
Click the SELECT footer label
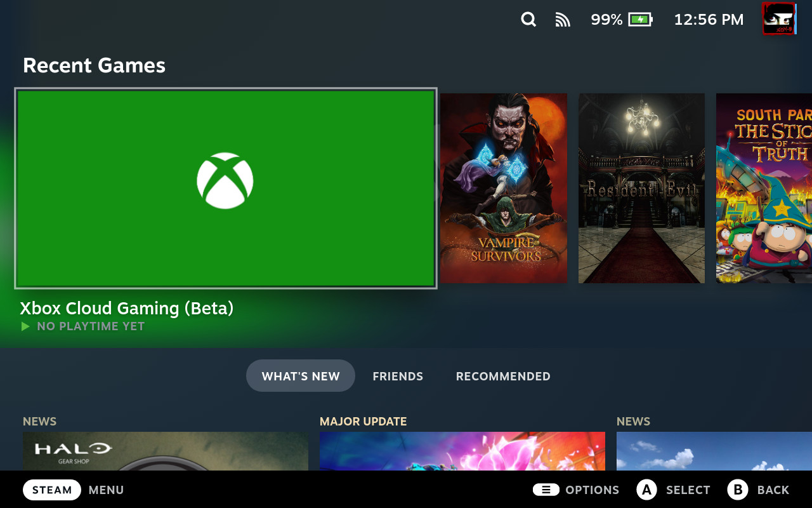pyautogui.click(x=688, y=490)
